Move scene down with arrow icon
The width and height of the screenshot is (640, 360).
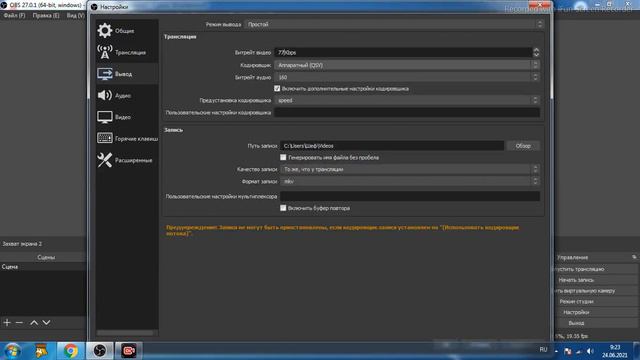47,322
